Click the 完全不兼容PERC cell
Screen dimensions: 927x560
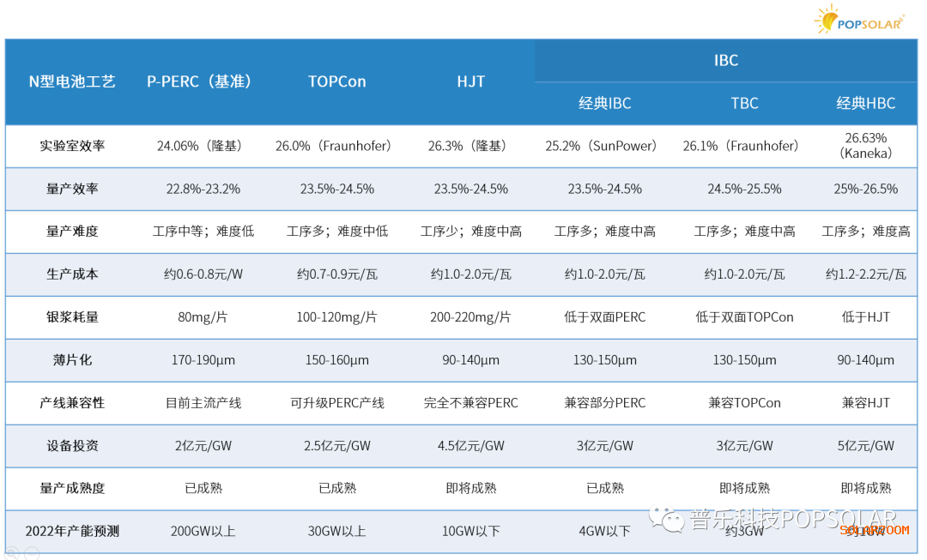click(x=470, y=403)
